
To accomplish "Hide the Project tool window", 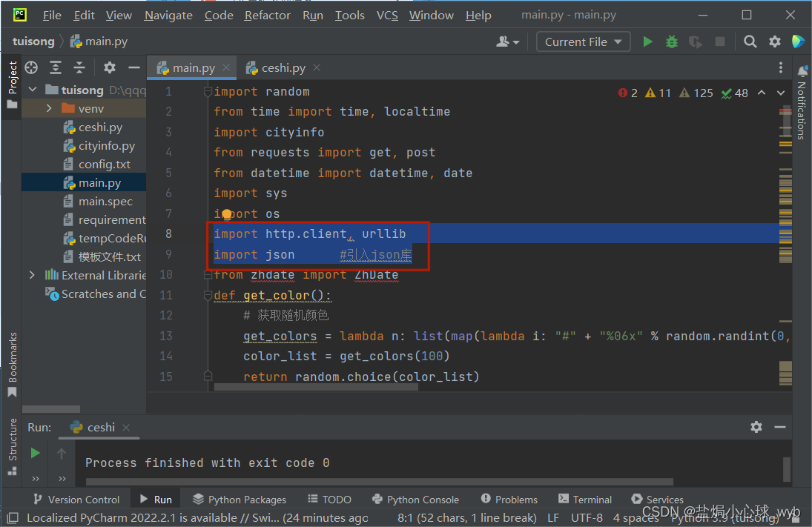I will pyautogui.click(x=134, y=67).
